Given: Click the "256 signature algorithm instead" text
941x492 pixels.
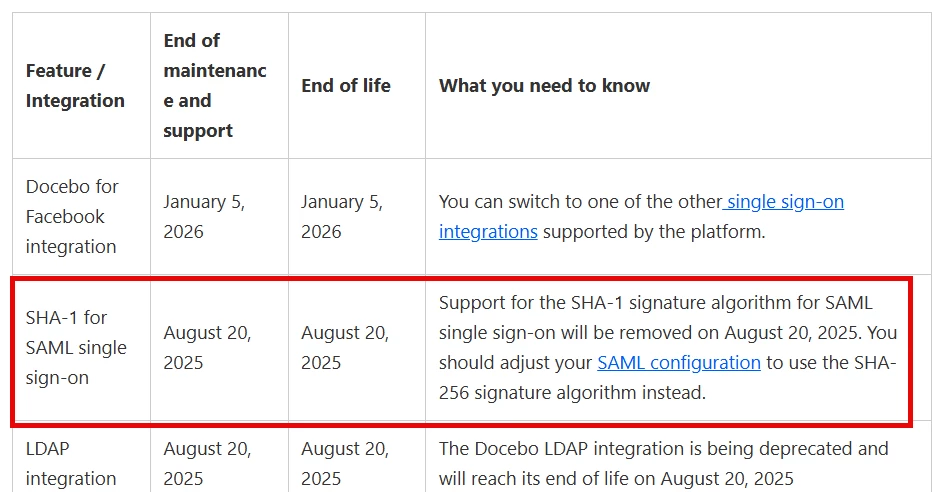Looking at the screenshot, I should (572, 393).
